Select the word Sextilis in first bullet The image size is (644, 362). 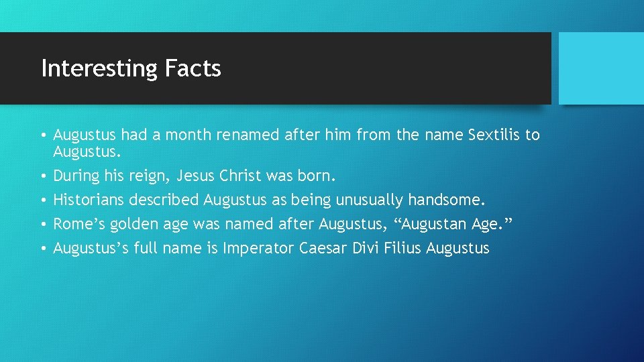(x=494, y=135)
